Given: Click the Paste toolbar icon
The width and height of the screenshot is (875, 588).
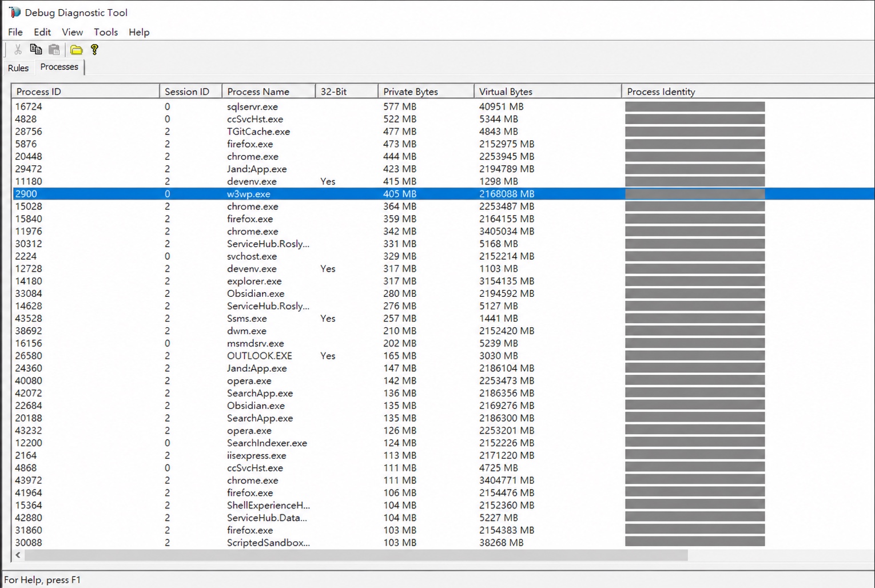Looking at the screenshot, I should [54, 50].
